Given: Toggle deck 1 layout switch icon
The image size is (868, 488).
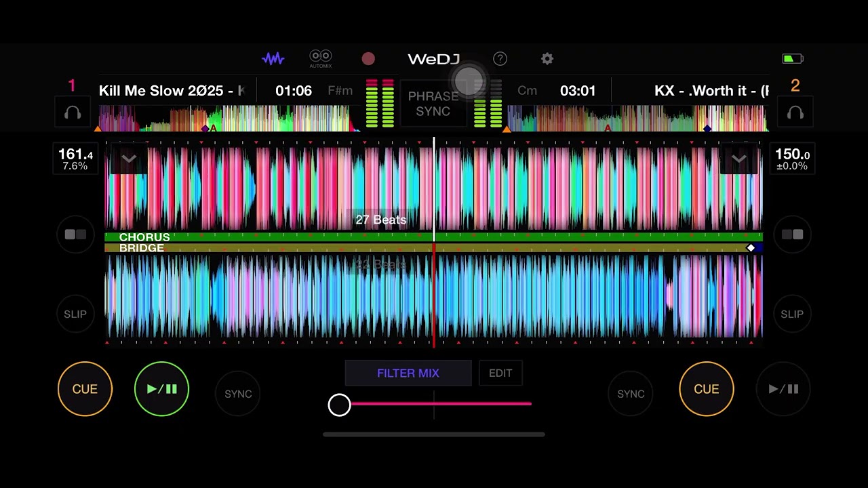Looking at the screenshot, I should click(75, 235).
